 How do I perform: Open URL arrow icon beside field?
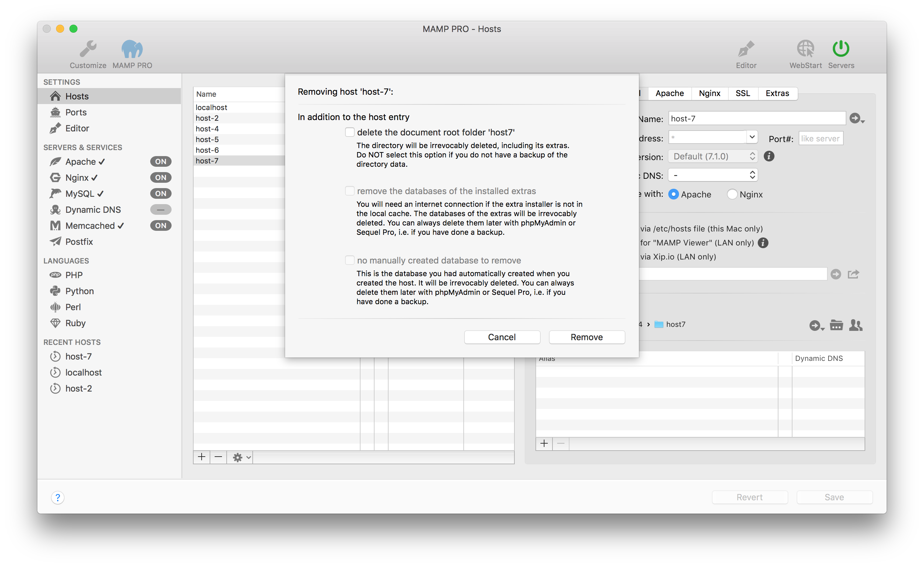(x=836, y=274)
